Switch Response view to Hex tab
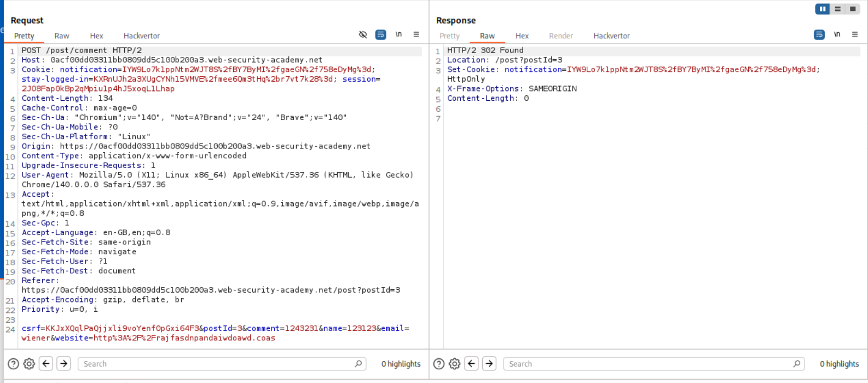 pos(522,36)
